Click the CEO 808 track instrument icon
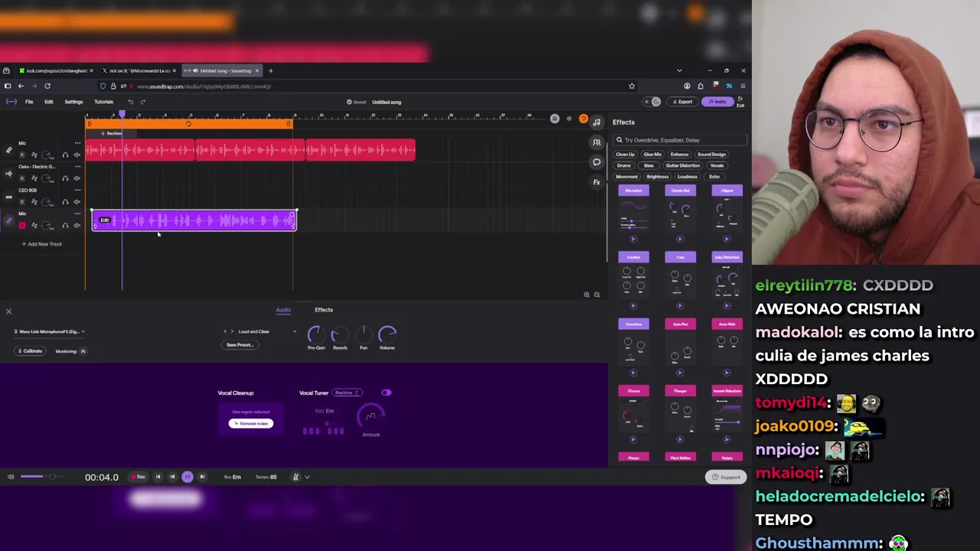The width and height of the screenshot is (980, 551). [x=9, y=197]
